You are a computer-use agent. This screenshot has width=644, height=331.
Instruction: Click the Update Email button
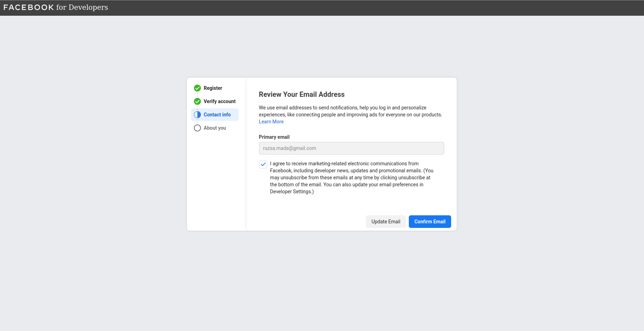(386, 222)
